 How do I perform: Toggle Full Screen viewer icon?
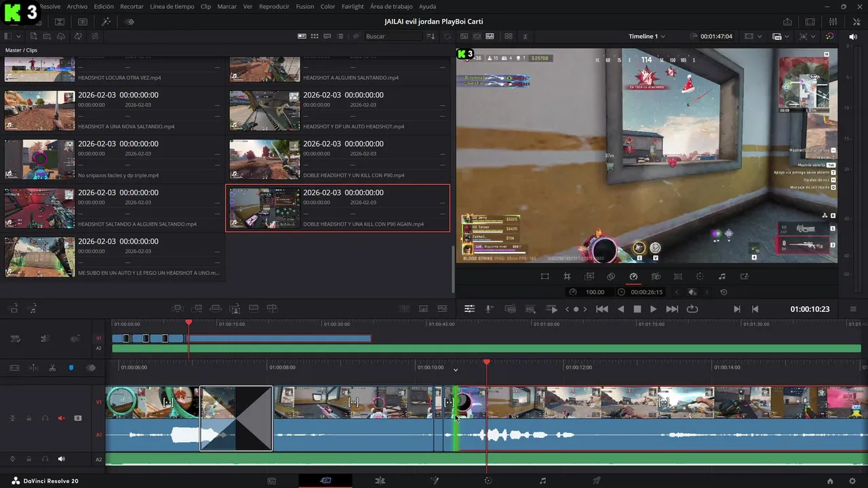pos(810,22)
